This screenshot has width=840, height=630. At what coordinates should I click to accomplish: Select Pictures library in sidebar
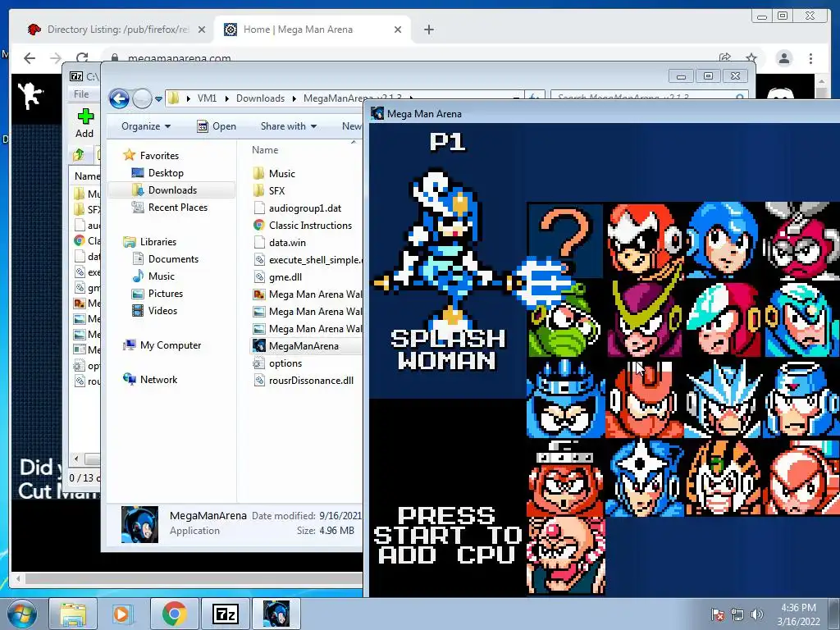click(x=165, y=294)
